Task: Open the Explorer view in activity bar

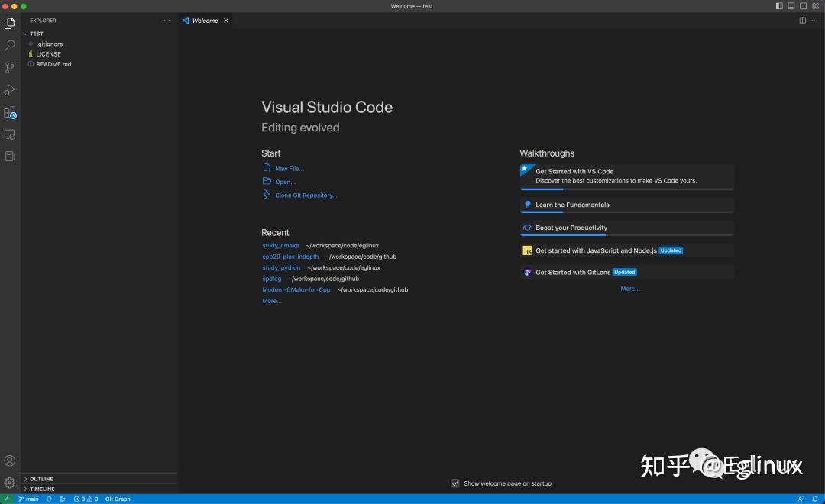Action: click(x=9, y=23)
